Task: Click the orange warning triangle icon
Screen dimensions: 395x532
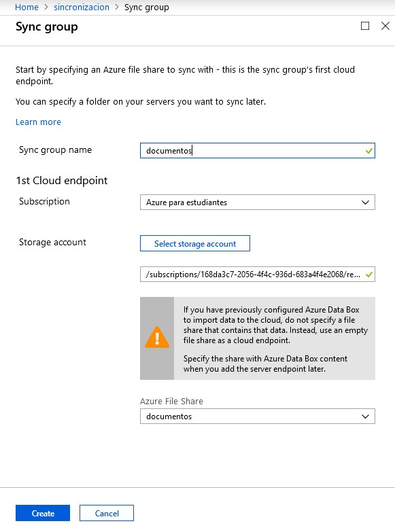Action: [157, 337]
